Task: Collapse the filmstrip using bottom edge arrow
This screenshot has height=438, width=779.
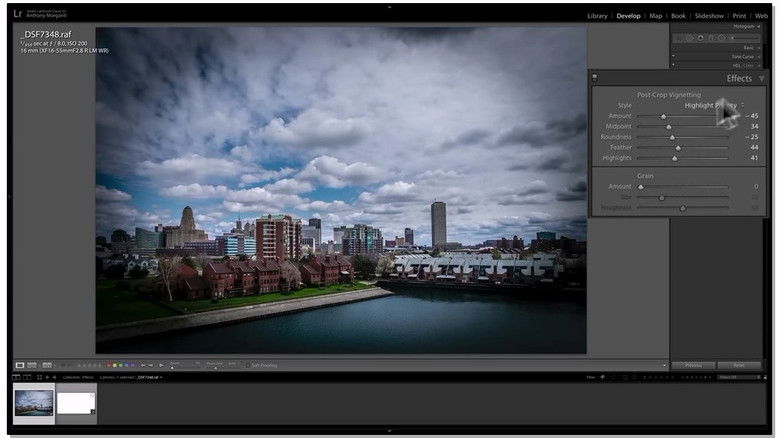Action: (x=389, y=432)
